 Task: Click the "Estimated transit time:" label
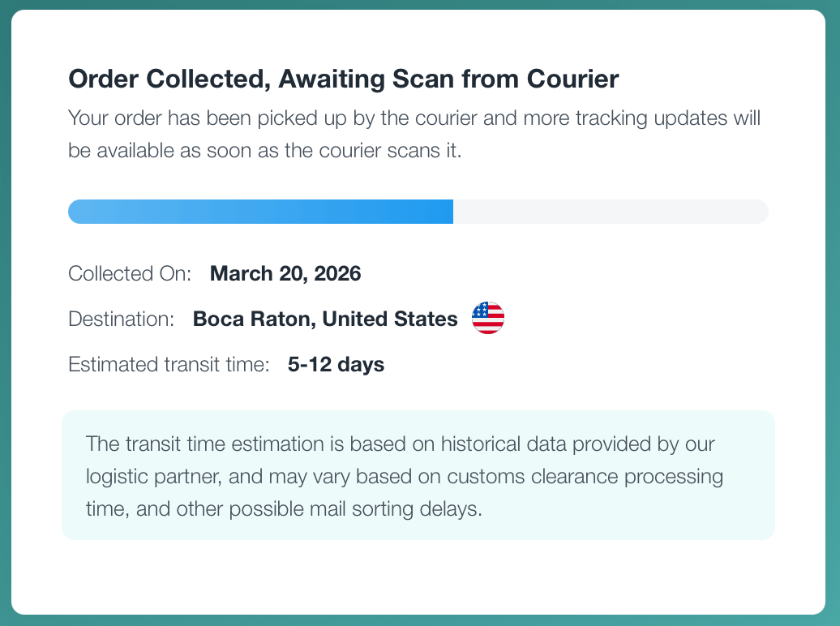pos(169,365)
